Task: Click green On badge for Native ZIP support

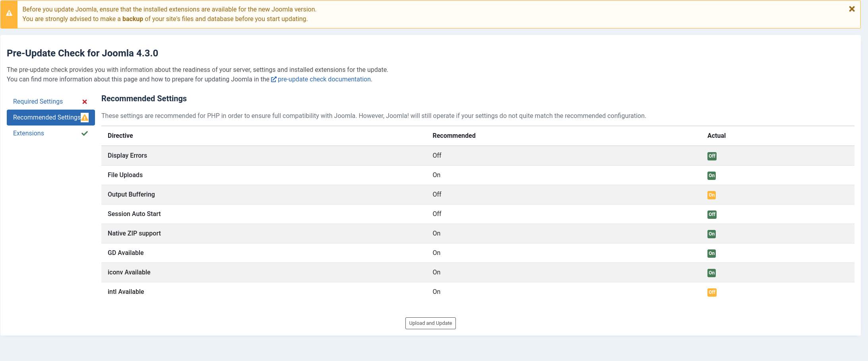Action: (x=711, y=234)
